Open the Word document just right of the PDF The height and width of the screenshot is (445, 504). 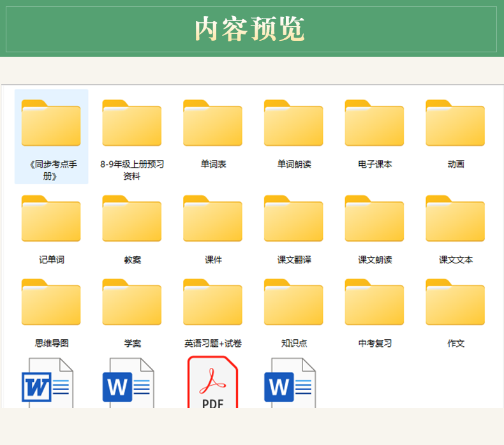coord(290,383)
